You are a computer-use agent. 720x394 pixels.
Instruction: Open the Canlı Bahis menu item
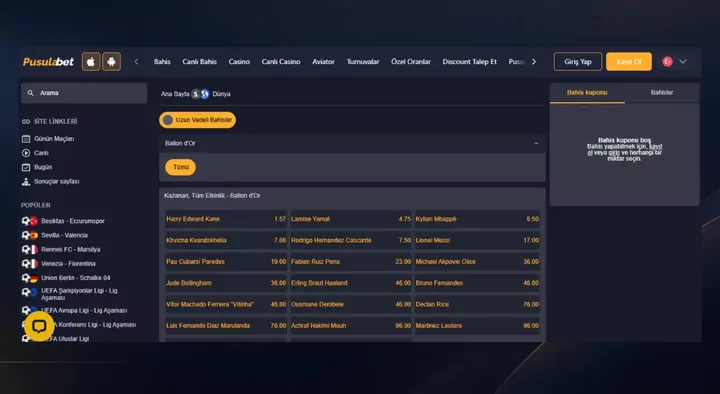[199, 62]
